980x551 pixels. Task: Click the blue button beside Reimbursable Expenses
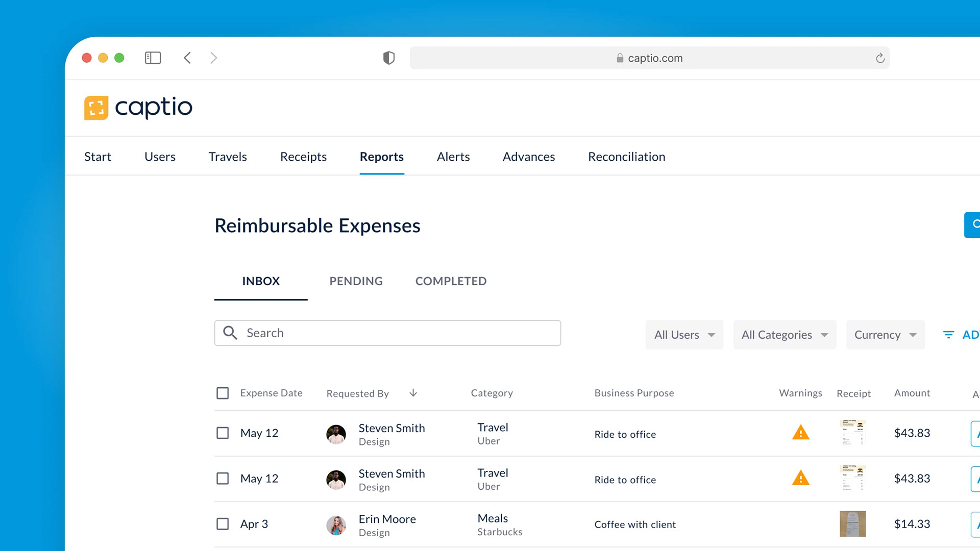pyautogui.click(x=972, y=224)
